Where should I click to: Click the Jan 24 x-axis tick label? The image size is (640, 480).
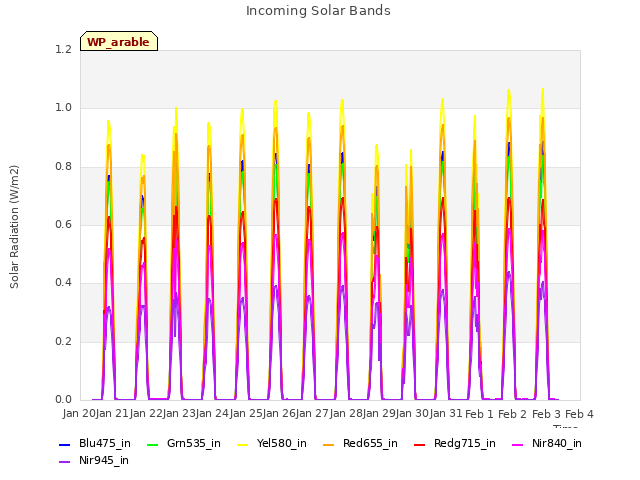[213, 414]
